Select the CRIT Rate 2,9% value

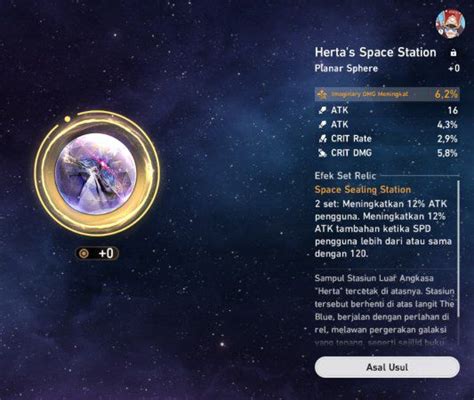point(447,139)
